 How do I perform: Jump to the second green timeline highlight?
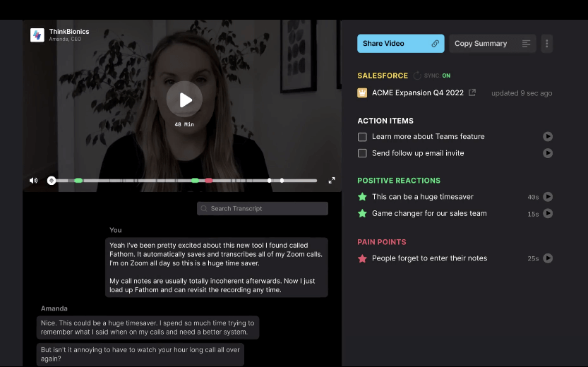click(x=195, y=181)
